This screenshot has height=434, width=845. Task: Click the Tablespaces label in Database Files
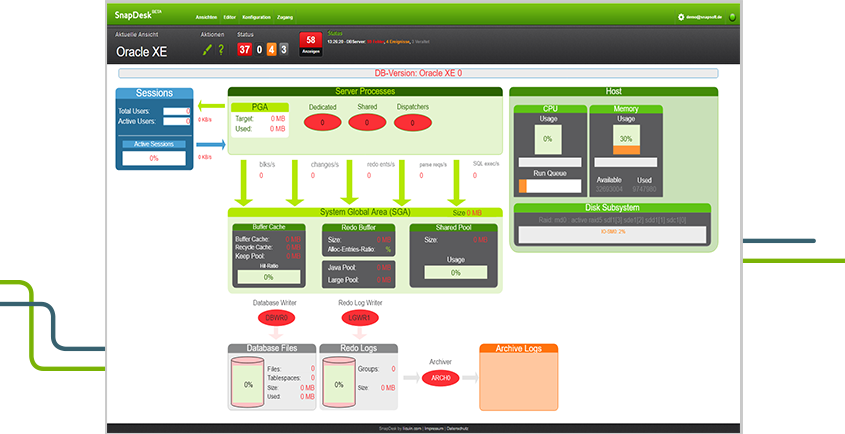[x=284, y=378]
